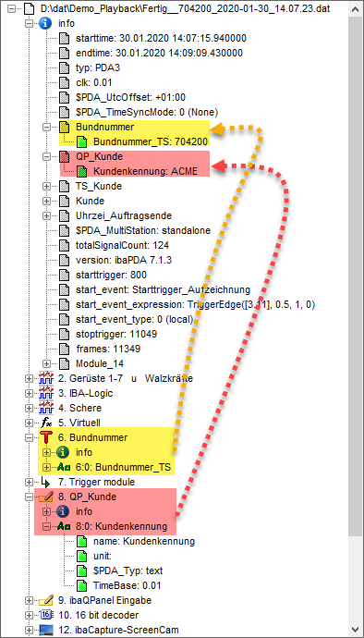Click the 16 bit decoder icon

click(x=47, y=614)
